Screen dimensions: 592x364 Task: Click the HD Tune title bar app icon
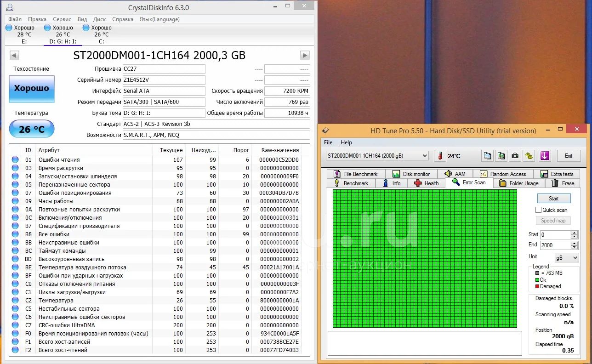pyautogui.click(x=325, y=131)
